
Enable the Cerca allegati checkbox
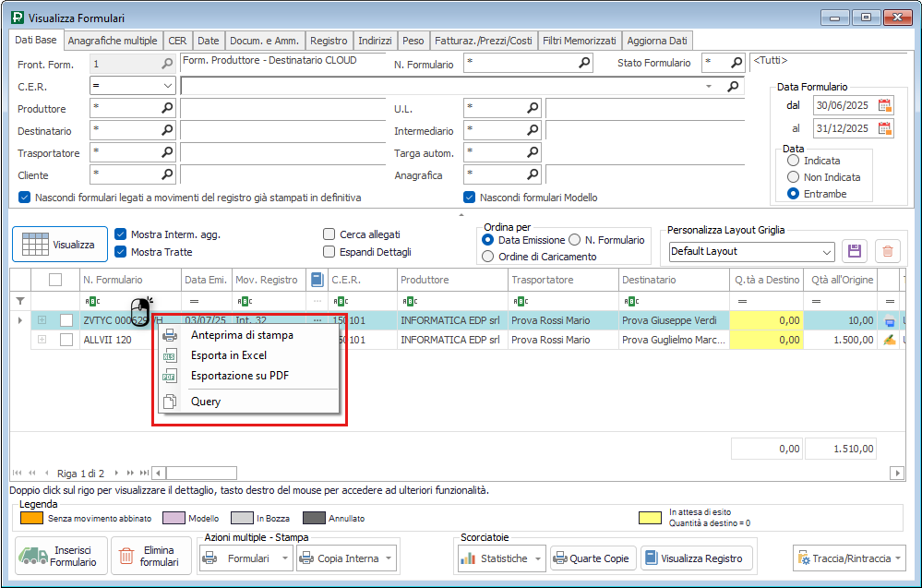pos(329,234)
